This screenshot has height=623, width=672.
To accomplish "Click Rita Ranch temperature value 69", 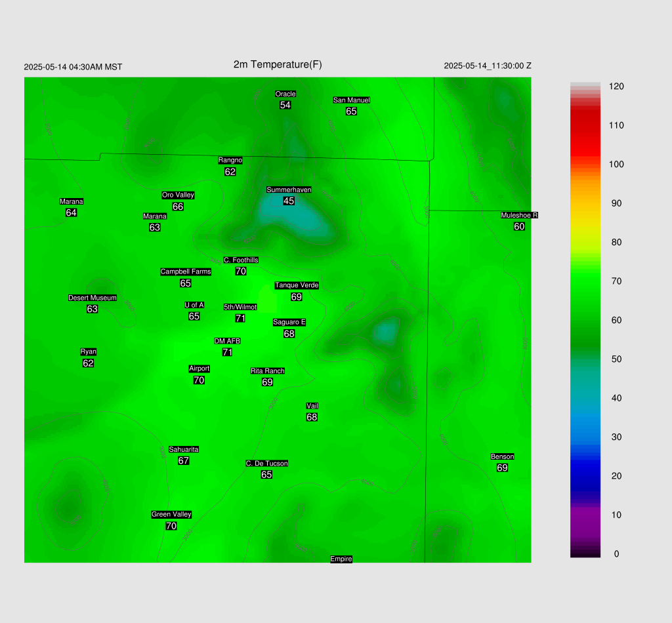I will point(268,382).
